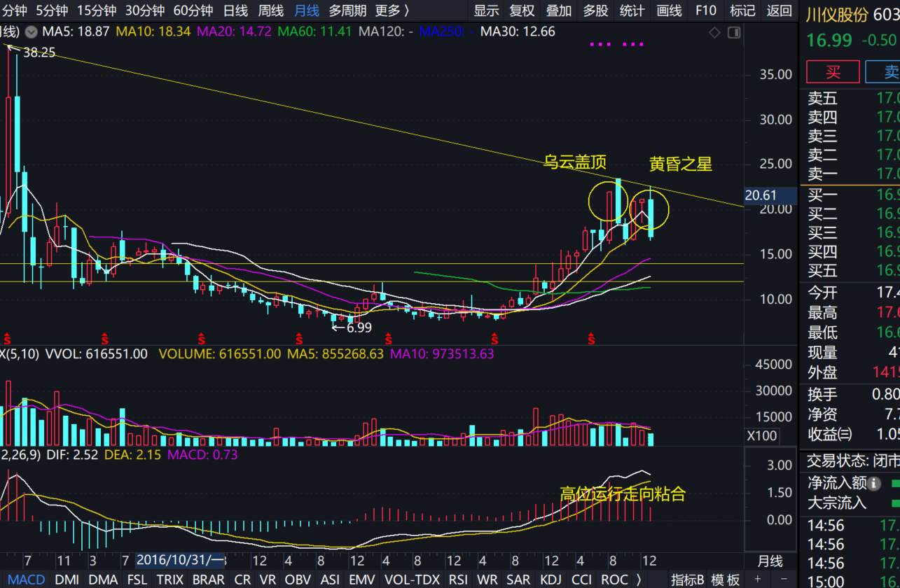900x588 pixels.
Task: Select the ROC indicator tab
Action: pyautogui.click(x=614, y=580)
